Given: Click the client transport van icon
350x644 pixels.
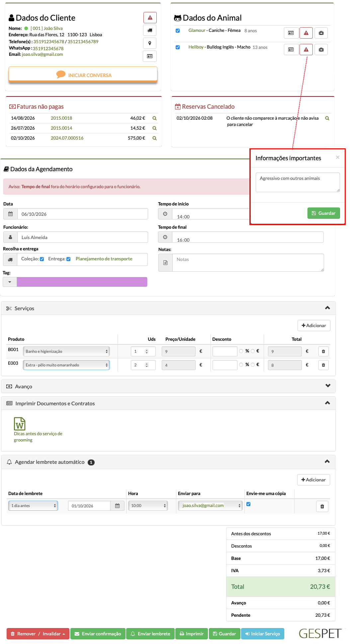Looking at the screenshot, I should coord(150,30).
